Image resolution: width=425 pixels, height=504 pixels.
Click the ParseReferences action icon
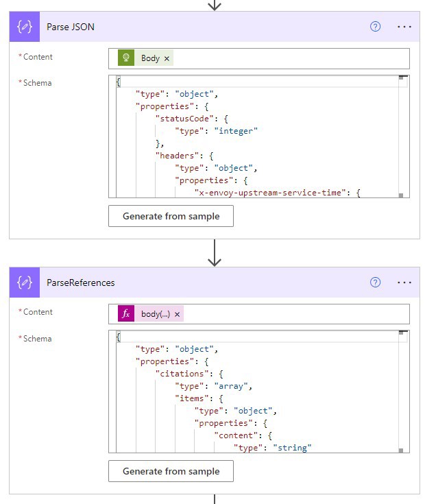coord(25,283)
